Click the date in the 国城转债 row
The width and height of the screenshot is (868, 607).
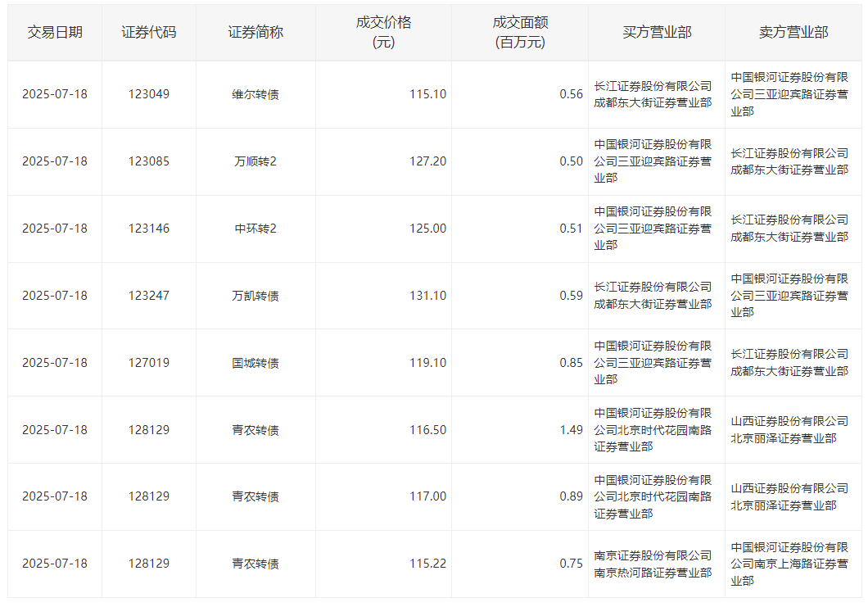point(55,363)
